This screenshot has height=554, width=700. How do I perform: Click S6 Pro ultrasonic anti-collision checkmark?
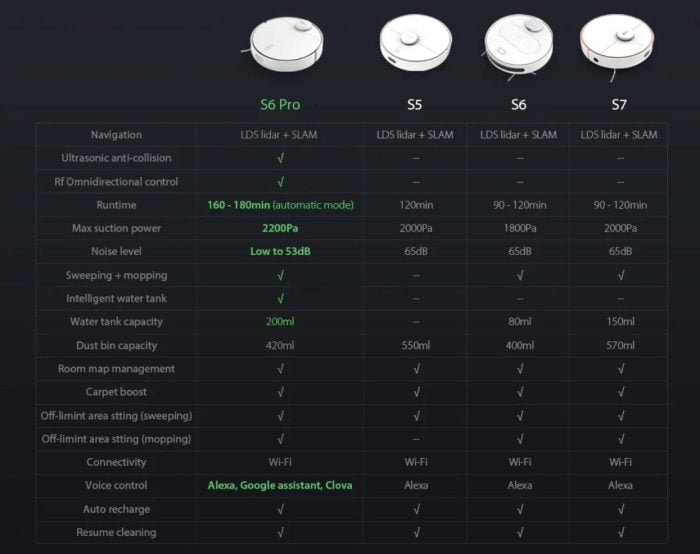point(280,158)
